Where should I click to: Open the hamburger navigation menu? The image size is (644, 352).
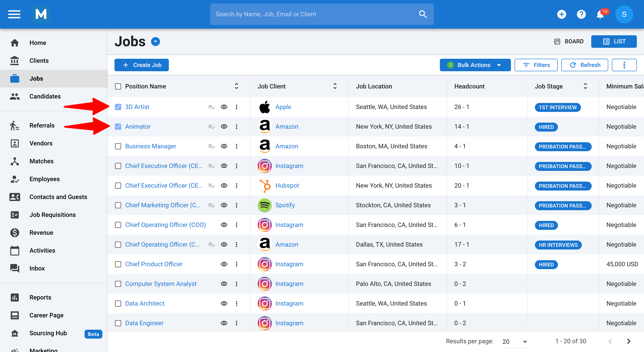click(14, 14)
